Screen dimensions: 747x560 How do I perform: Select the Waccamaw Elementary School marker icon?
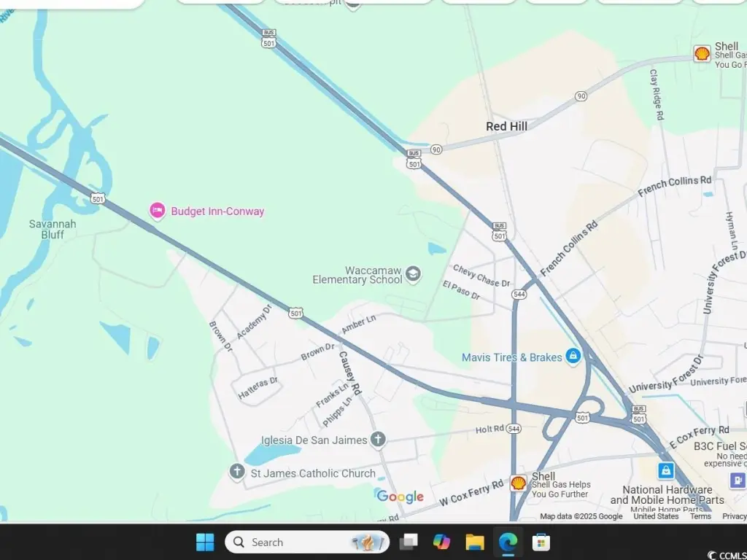click(414, 274)
